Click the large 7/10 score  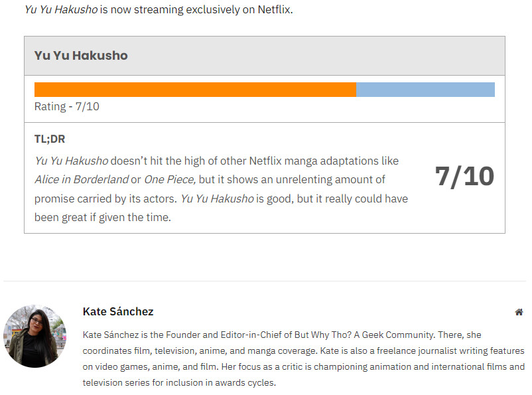[x=464, y=177]
